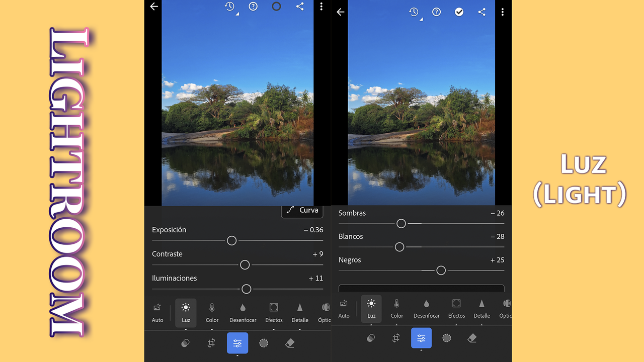The image size is (644, 362).
Task: Select Óptica tab in left screen
Action: (x=325, y=313)
